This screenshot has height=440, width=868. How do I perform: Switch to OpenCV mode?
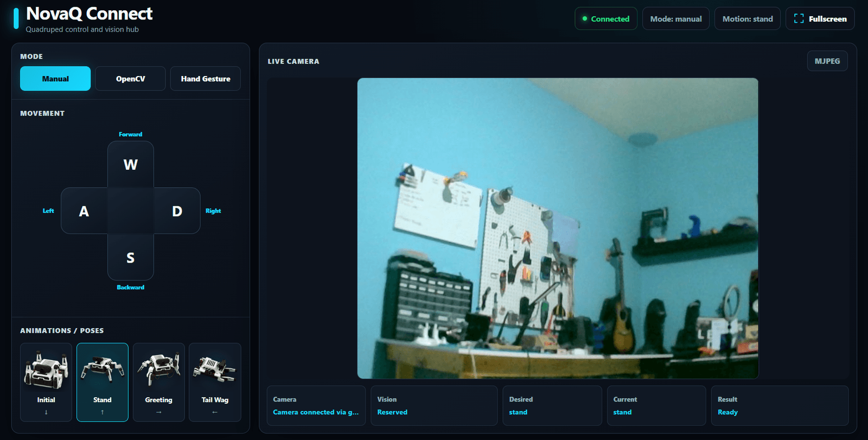point(130,79)
